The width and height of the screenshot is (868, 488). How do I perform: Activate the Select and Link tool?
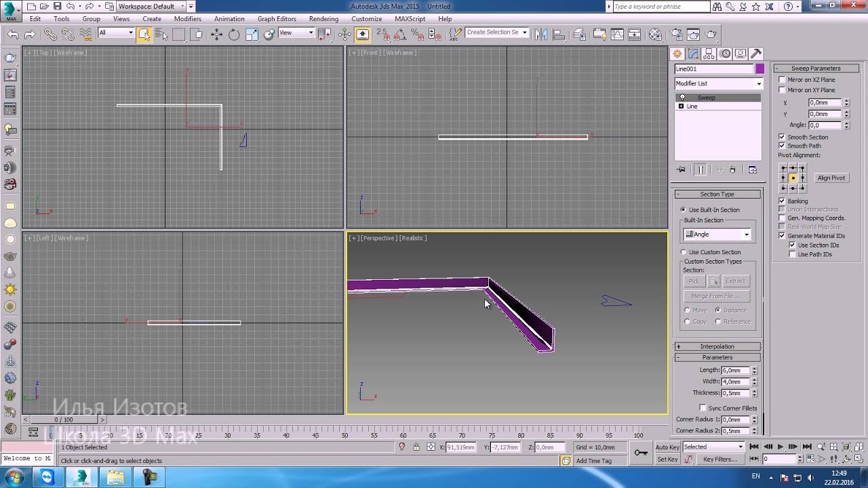pos(51,35)
